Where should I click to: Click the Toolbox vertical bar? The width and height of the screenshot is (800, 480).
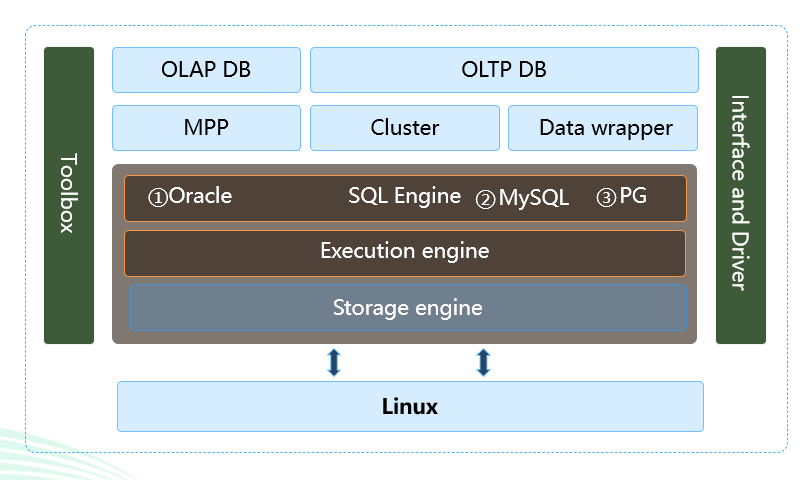pos(69,195)
